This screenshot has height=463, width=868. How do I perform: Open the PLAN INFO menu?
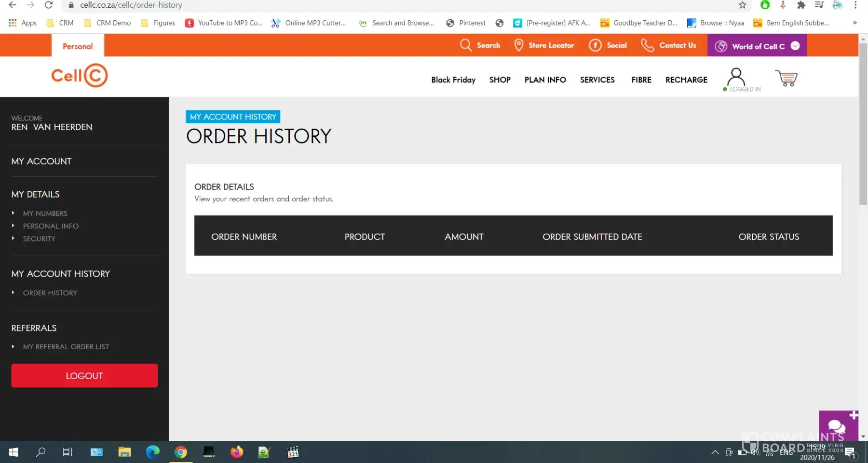(545, 79)
